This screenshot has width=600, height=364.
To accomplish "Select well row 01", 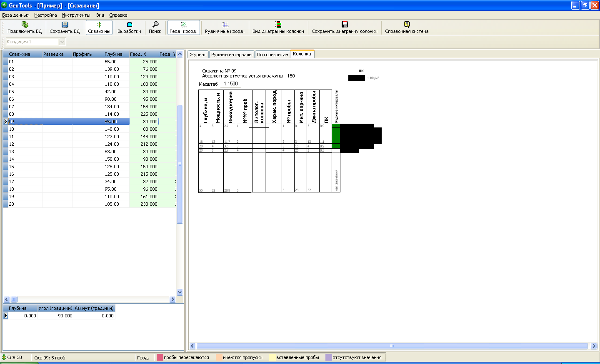I will 90,62.
